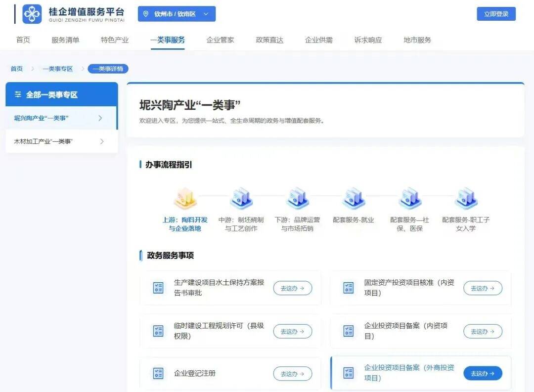Select the 配套服务—社保、医保 label
This screenshot has width=534, height=392.
410,224
